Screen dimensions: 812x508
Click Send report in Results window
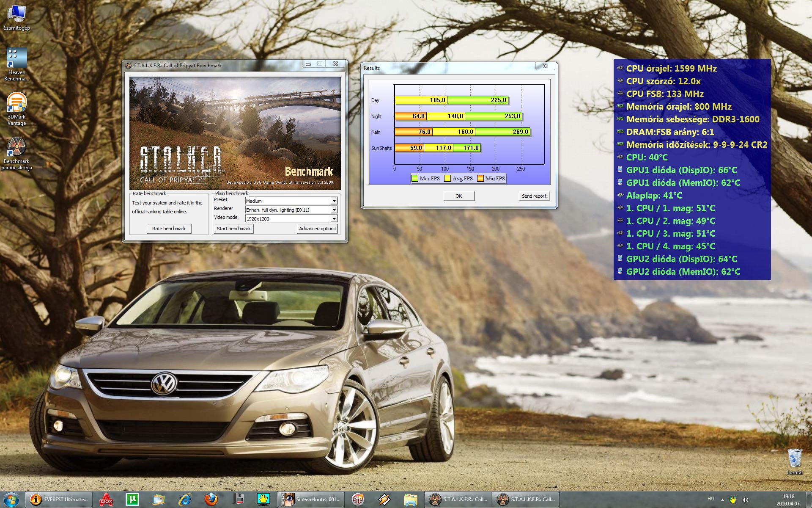click(x=534, y=196)
